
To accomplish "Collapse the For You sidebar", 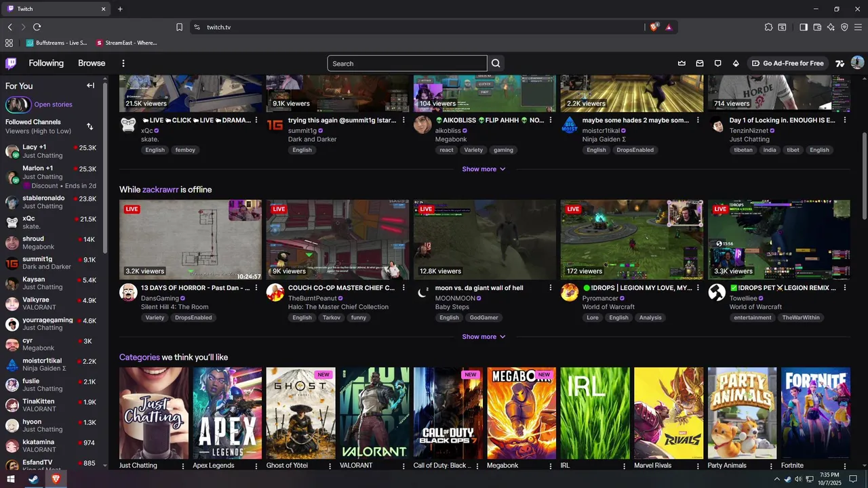I will [x=90, y=85].
